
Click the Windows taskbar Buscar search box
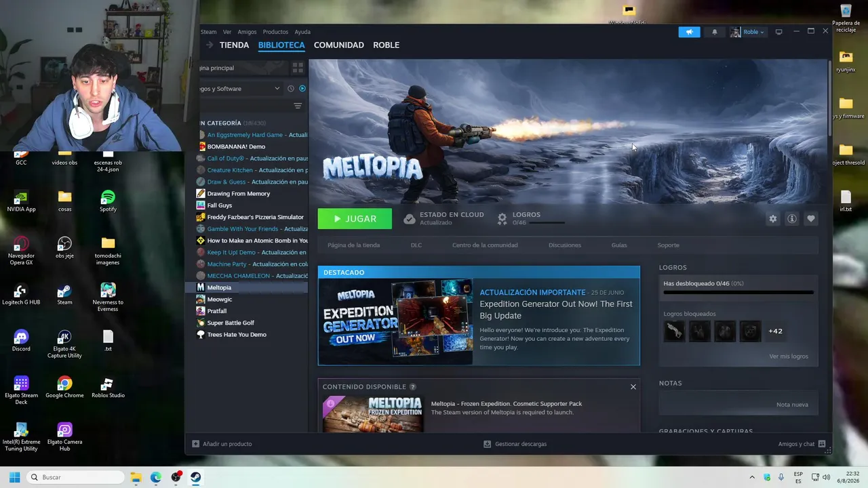coord(75,477)
